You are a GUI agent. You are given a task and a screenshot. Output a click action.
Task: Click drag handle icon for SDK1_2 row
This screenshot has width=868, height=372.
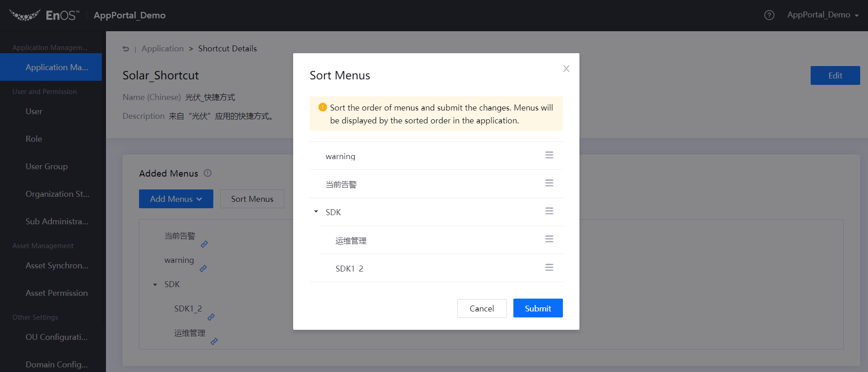tap(549, 267)
